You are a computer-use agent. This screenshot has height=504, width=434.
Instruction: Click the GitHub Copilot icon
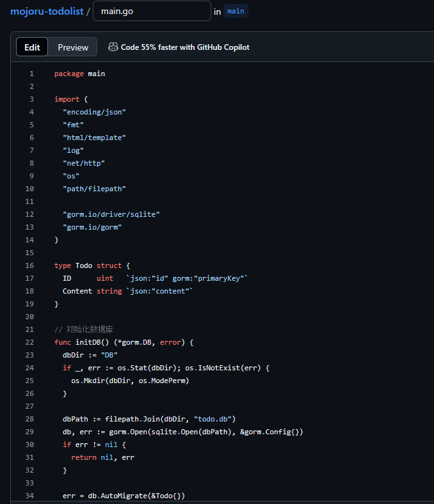point(113,47)
